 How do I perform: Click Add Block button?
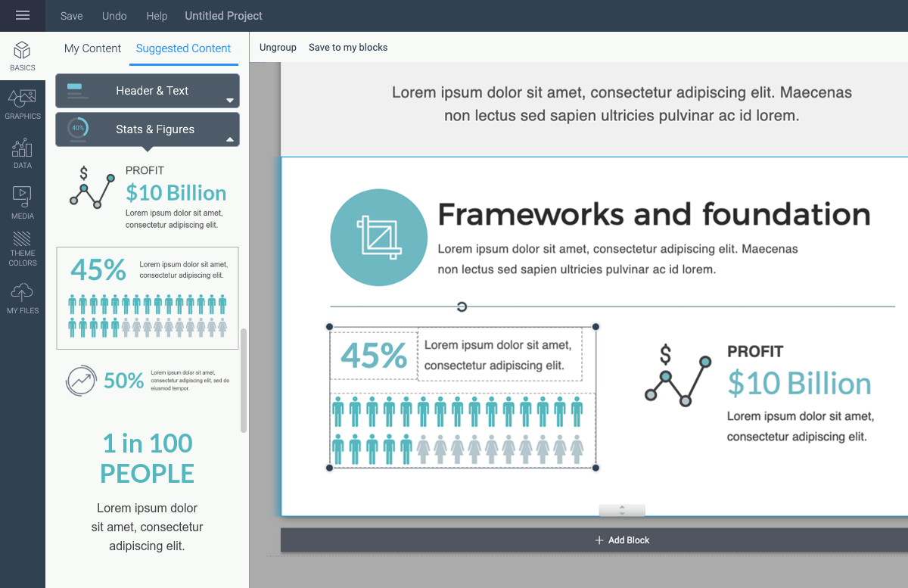point(622,540)
